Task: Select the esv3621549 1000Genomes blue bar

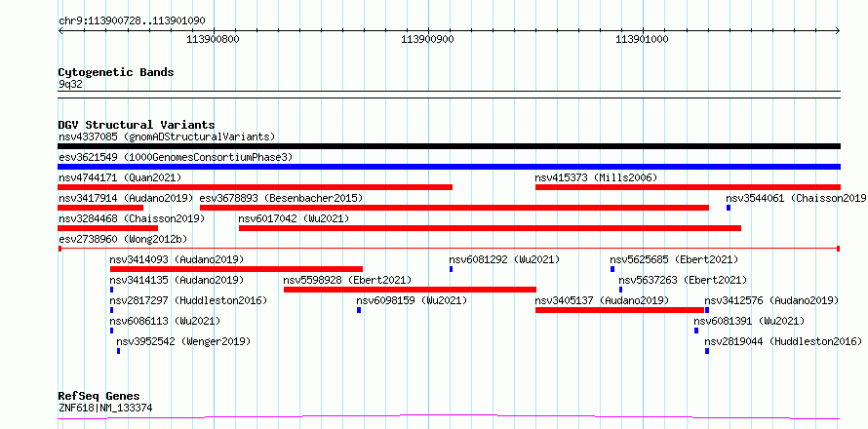Action: click(x=449, y=167)
